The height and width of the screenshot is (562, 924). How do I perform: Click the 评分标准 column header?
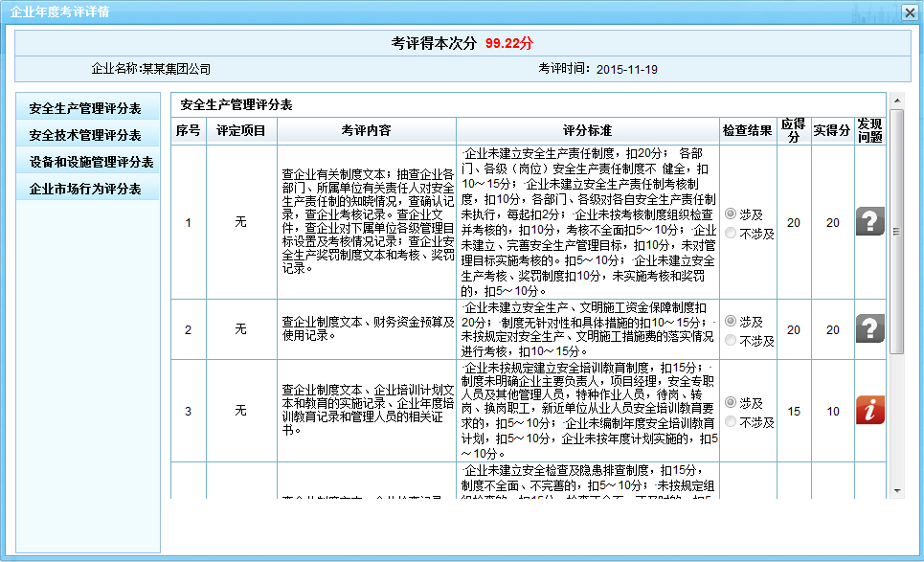coord(588,130)
